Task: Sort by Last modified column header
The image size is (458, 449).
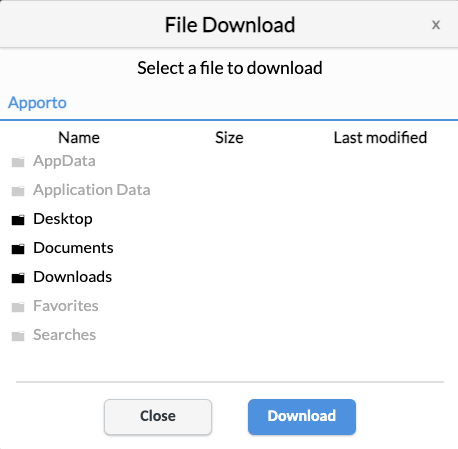Action: point(380,138)
